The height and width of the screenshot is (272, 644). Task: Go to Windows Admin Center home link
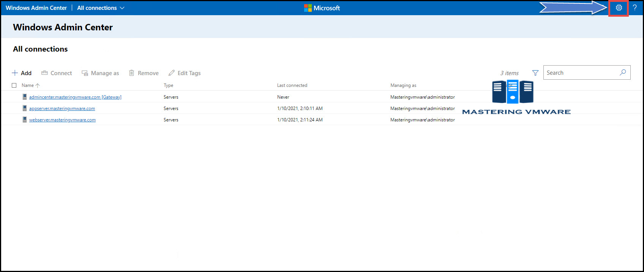[x=36, y=8]
